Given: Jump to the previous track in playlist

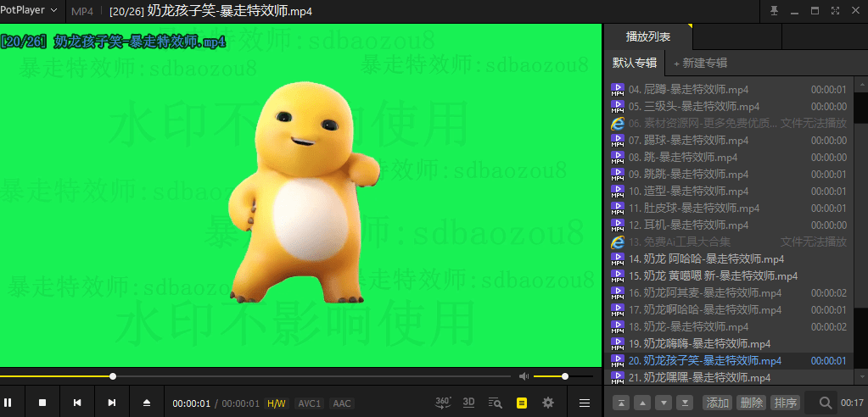Looking at the screenshot, I should point(77,403).
